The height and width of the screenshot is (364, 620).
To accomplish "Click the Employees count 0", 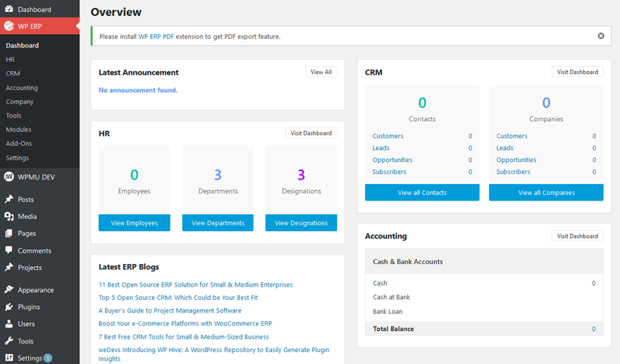I will 135,175.
